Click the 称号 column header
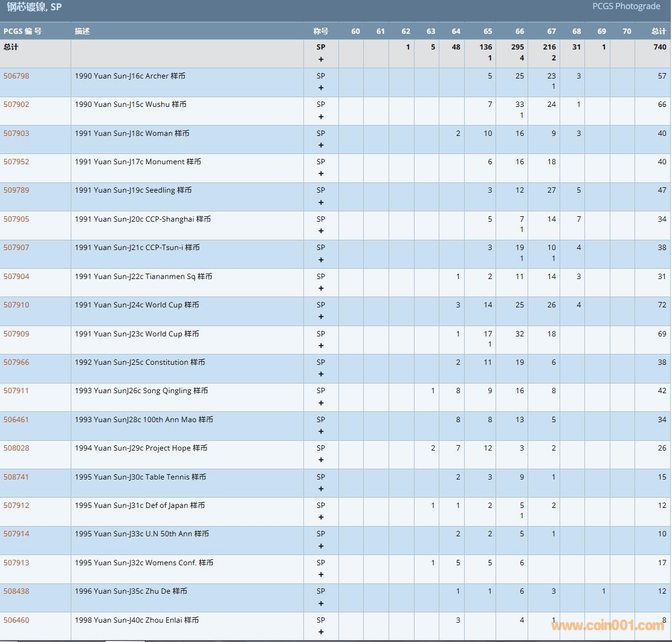The width and height of the screenshot is (672, 642). [x=320, y=31]
